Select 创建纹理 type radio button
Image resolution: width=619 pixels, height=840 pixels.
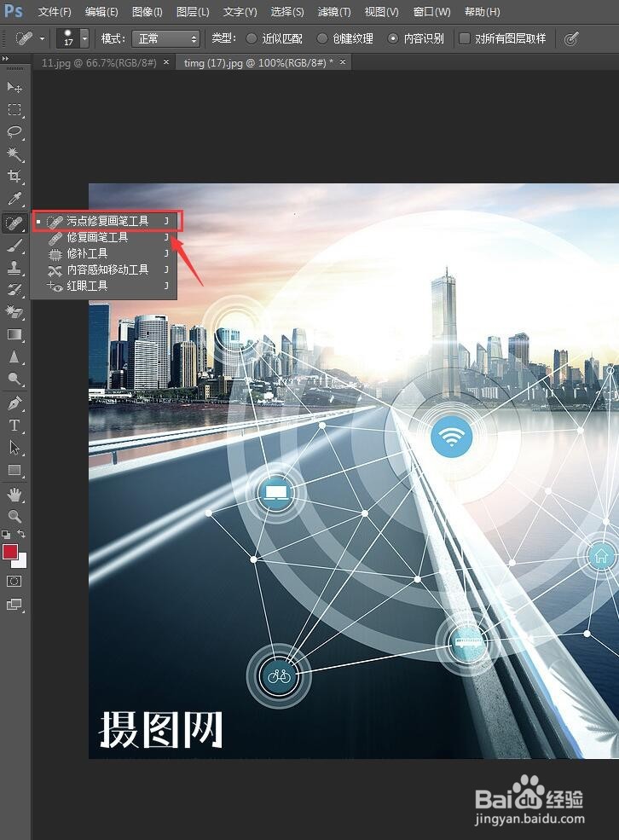click(321, 38)
